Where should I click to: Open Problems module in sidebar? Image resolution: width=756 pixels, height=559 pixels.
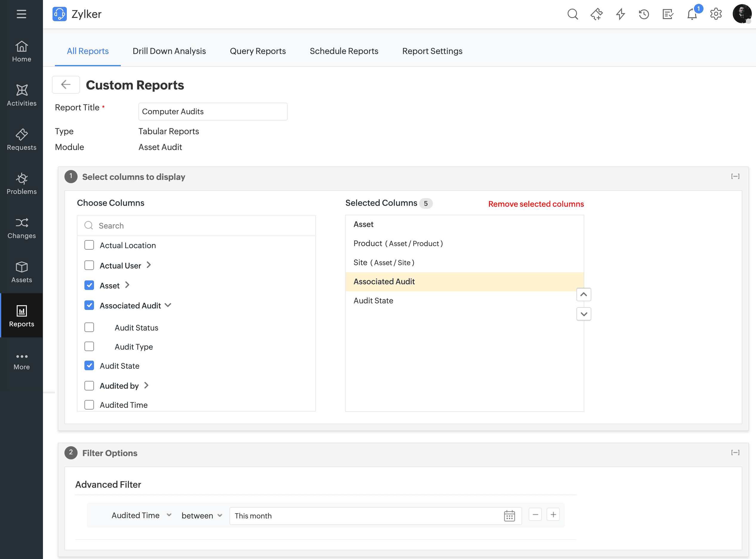pos(21,184)
